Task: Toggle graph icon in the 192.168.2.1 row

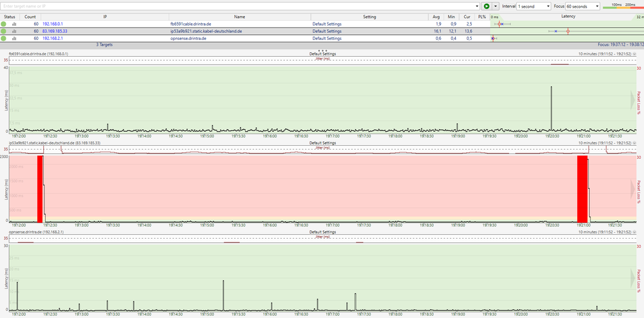Action: (14, 38)
